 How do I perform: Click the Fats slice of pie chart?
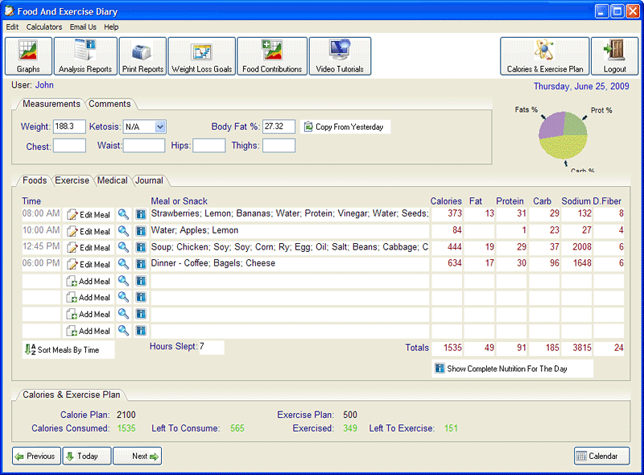point(550,126)
